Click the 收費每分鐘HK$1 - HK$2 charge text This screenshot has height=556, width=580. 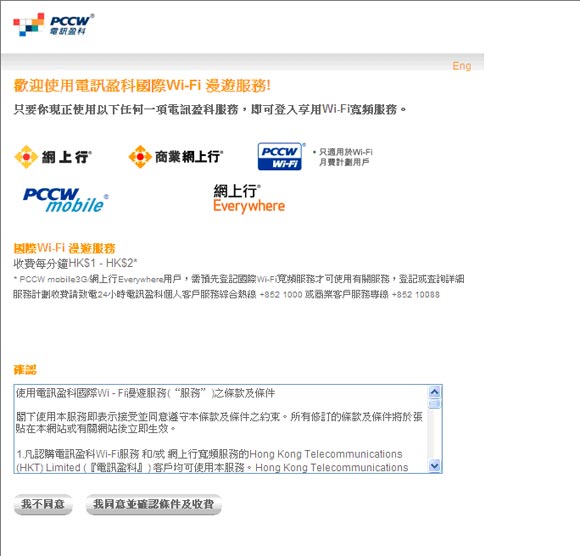[75, 263]
